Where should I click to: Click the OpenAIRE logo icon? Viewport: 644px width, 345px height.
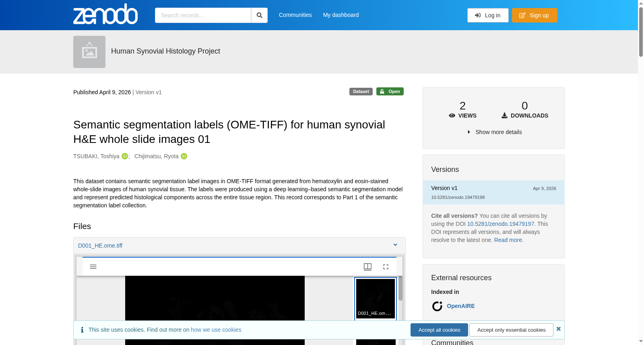[x=437, y=306]
